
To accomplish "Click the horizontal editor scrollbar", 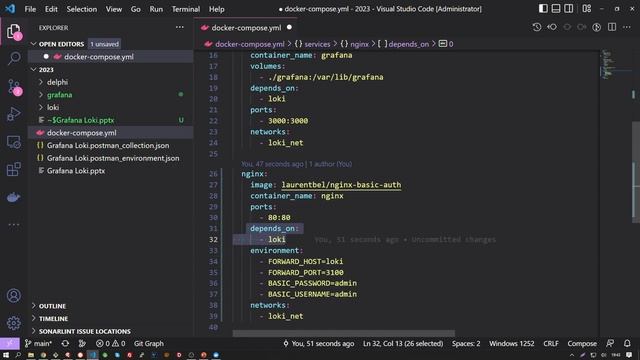I will pos(344,333).
